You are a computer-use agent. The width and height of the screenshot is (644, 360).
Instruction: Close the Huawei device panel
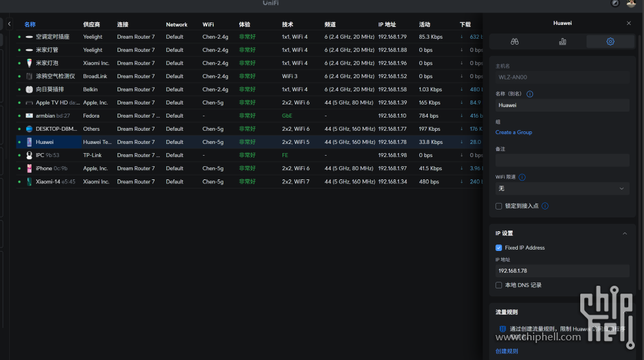point(628,24)
